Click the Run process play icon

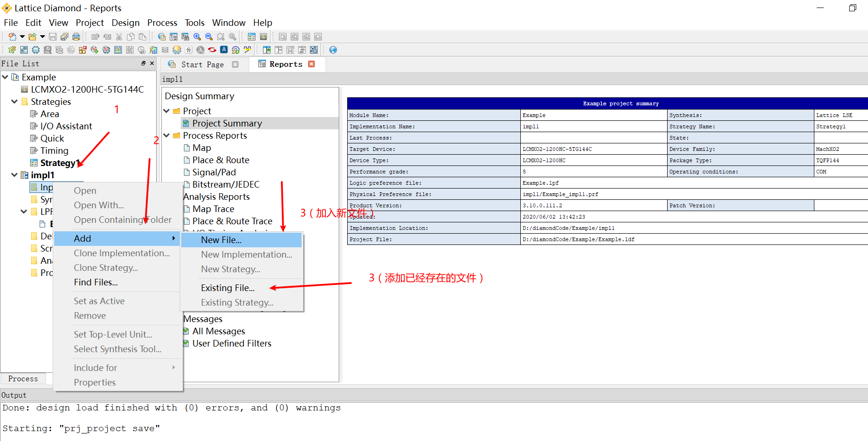point(282,37)
